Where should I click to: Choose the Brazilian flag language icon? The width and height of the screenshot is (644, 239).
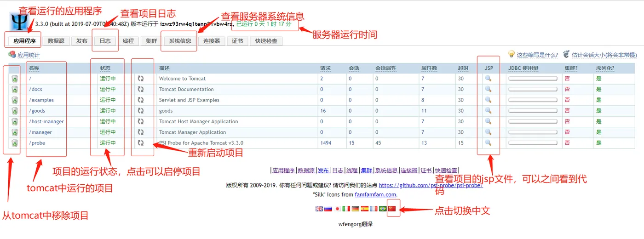click(x=383, y=209)
